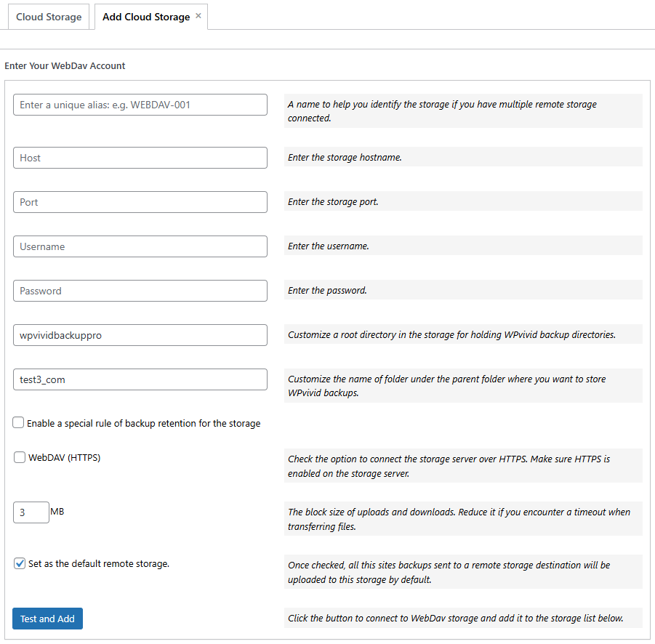The image size is (655, 644).
Task: Click the Enter Your WebDav Account heading
Action: 65,65
